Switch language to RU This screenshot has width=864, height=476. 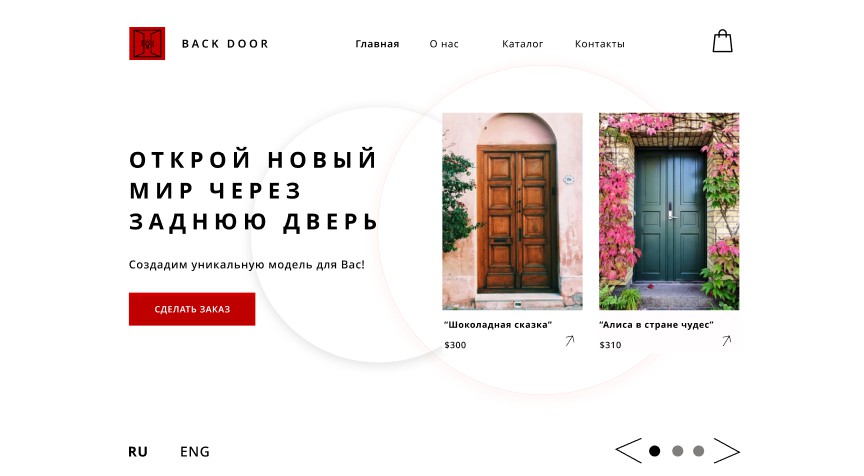click(138, 452)
